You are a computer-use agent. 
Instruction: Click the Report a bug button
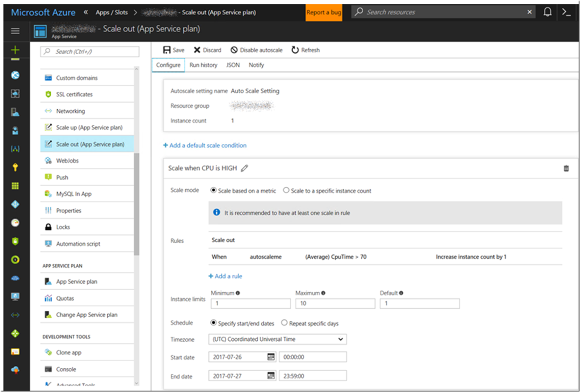[x=324, y=12]
